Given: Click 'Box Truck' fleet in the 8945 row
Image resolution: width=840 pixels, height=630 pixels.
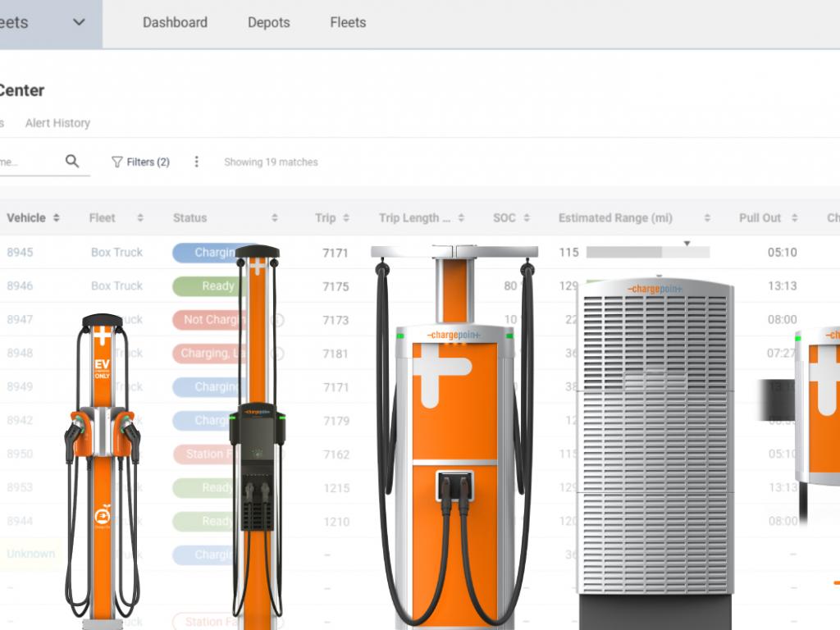Looking at the screenshot, I should [x=116, y=253].
